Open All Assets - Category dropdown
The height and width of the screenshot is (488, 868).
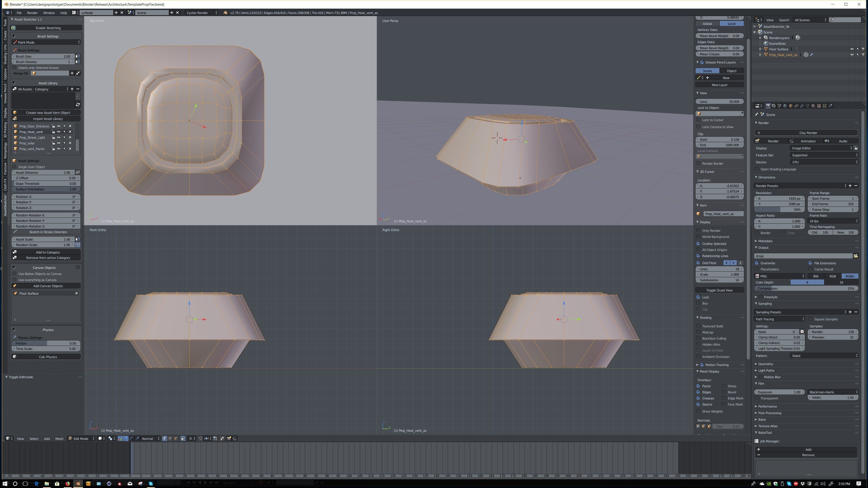point(40,89)
